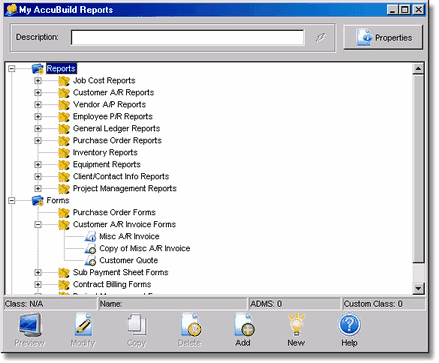Select Inventory Reports in the tree
Screen dimensions: 439x363
pyautogui.click(x=105, y=153)
